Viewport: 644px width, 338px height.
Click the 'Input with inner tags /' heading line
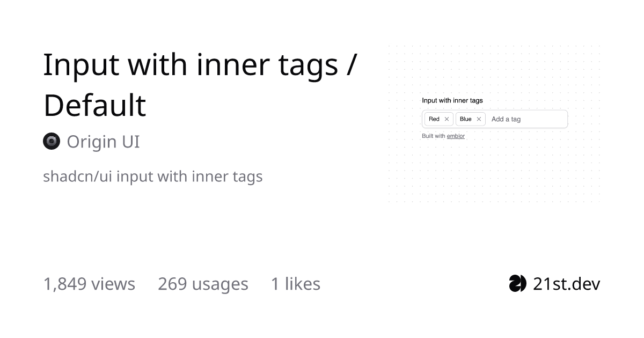click(x=200, y=64)
